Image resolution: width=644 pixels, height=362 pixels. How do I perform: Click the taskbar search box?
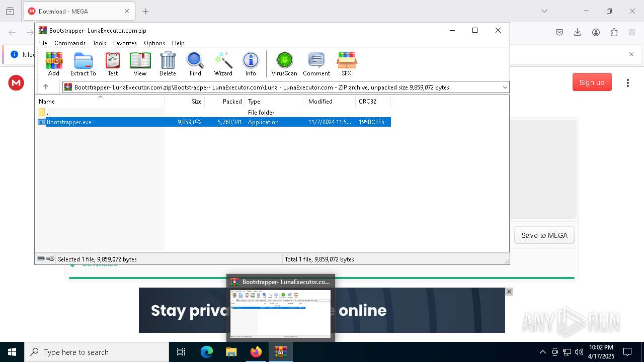pyautogui.click(x=97, y=352)
